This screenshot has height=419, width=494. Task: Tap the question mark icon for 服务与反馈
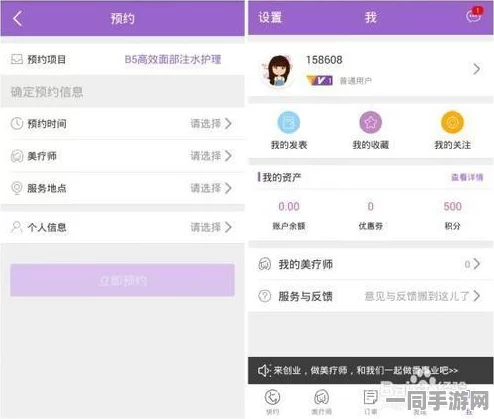point(265,296)
